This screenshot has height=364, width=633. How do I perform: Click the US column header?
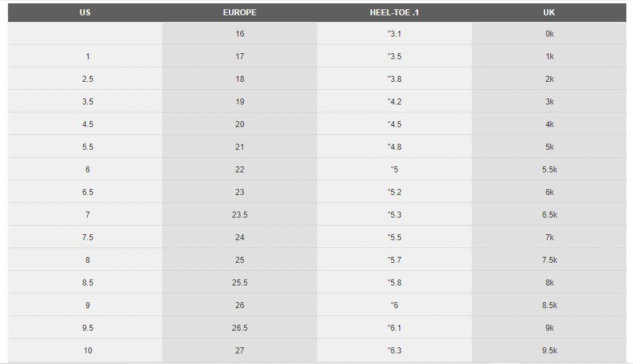85,13
